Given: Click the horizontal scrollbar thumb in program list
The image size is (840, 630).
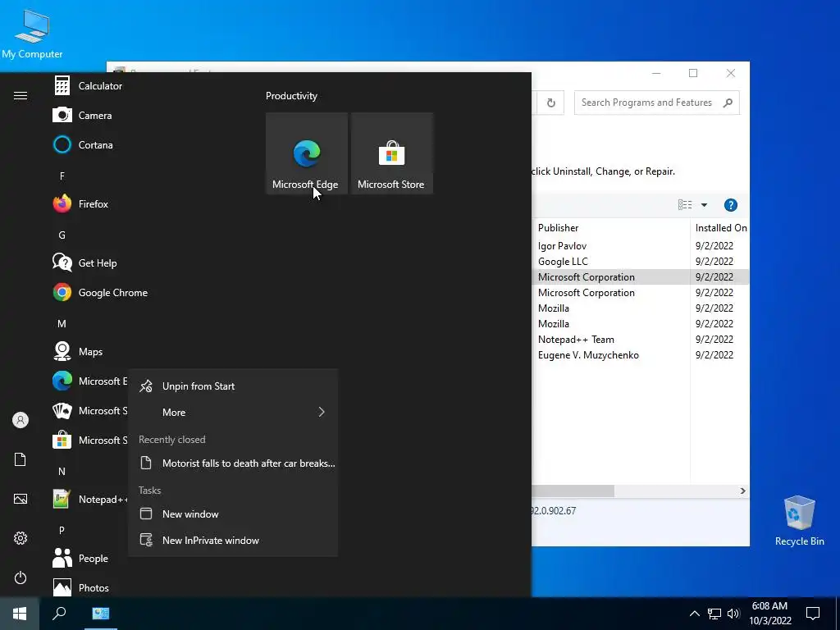Looking at the screenshot, I should (x=573, y=491).
